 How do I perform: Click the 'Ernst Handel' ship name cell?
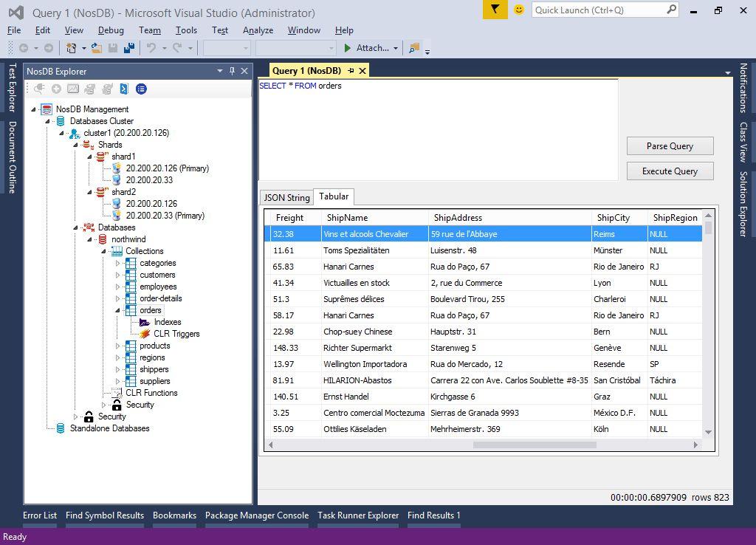375,397
